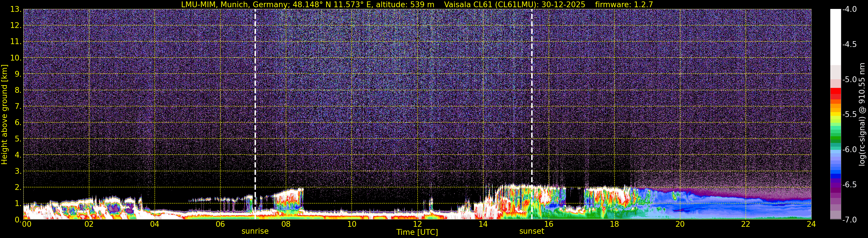Click the '14' time axis tick label
This screenshot has width=868, height=238.
click(483, 224)
